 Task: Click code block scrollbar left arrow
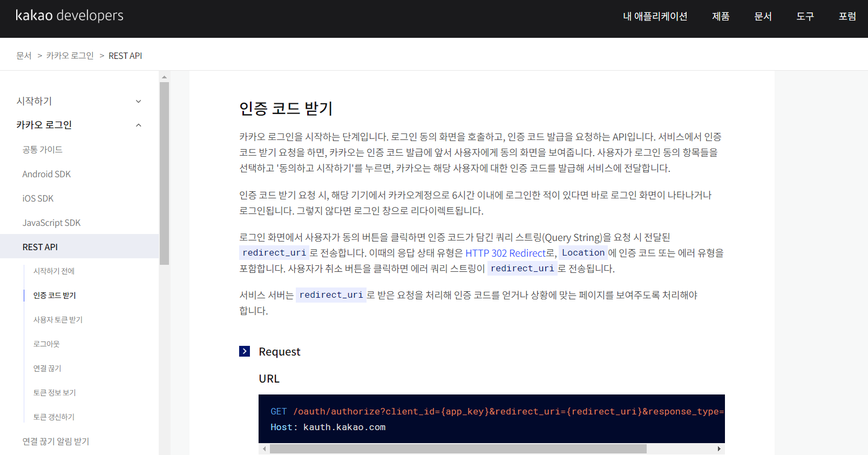coord(264,449)
